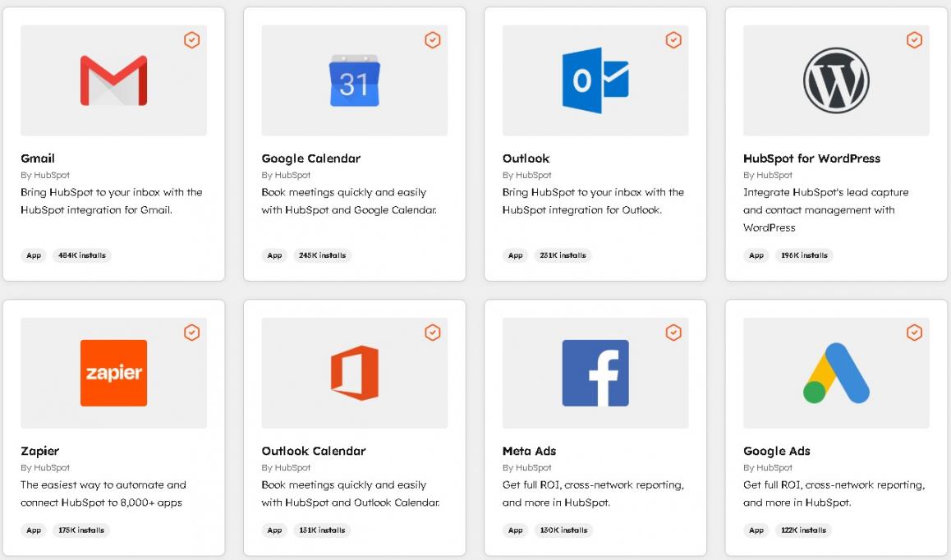Open the HubSpot for WordPress title
The image size is (951, 560).
[x=811, y=158]
